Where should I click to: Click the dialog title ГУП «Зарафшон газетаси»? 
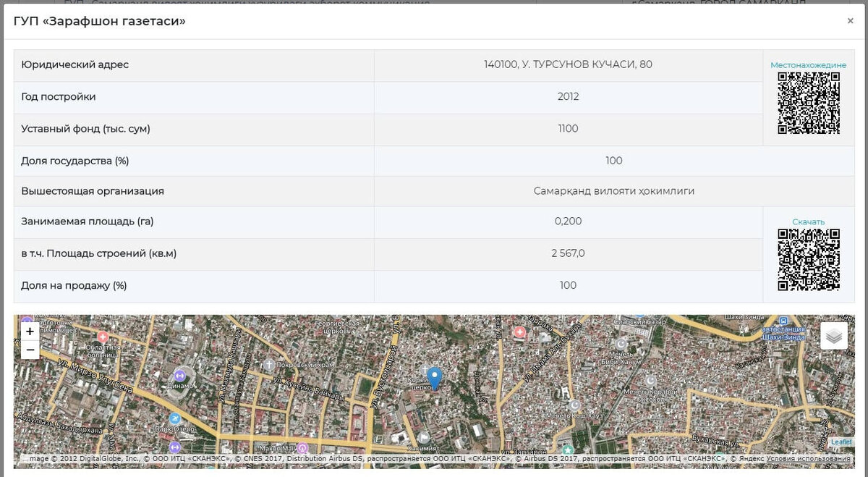[100, 22]
